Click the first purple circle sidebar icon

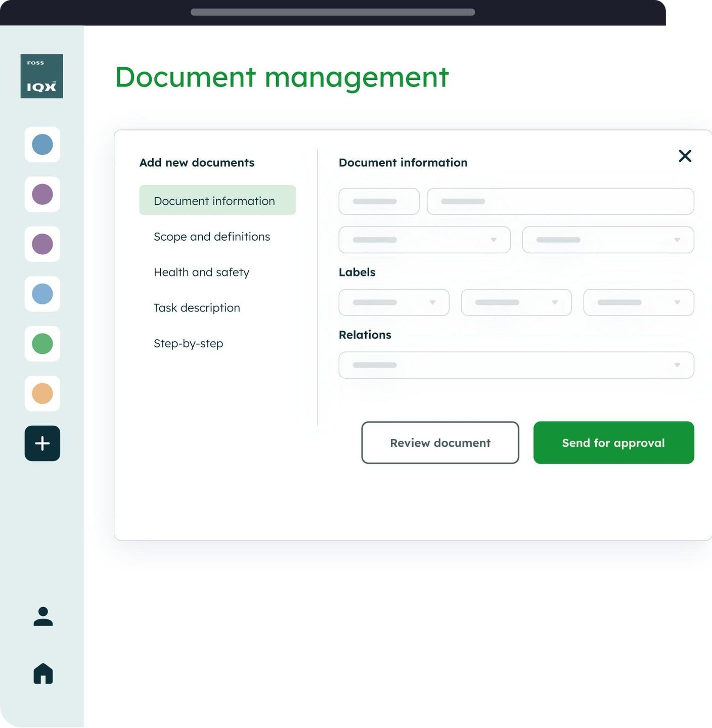point(42,195)
